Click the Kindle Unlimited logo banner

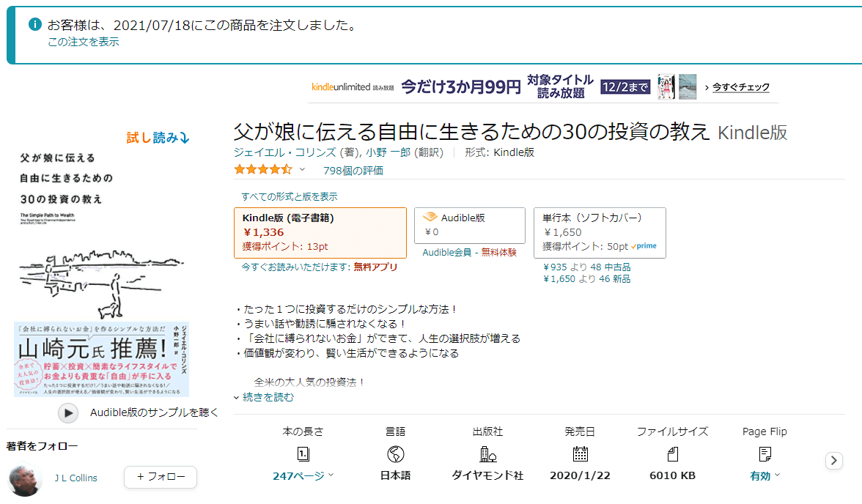click(353, 87)
